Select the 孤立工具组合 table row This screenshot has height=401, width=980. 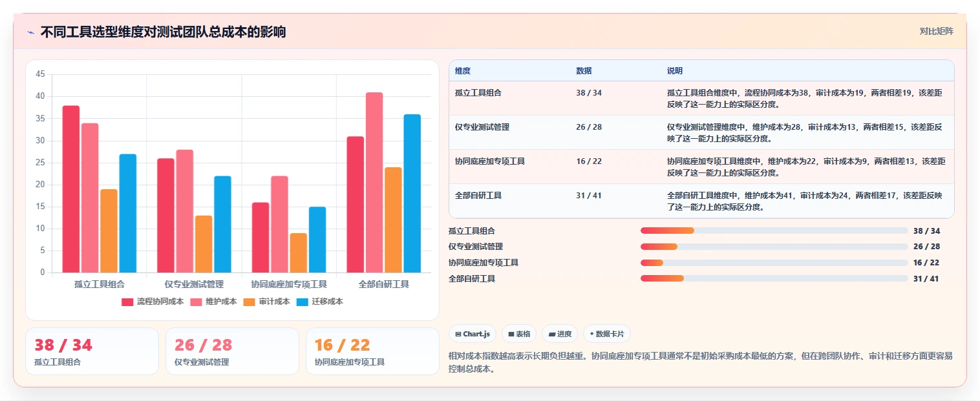pyautogui.click(x=701, y=98)
